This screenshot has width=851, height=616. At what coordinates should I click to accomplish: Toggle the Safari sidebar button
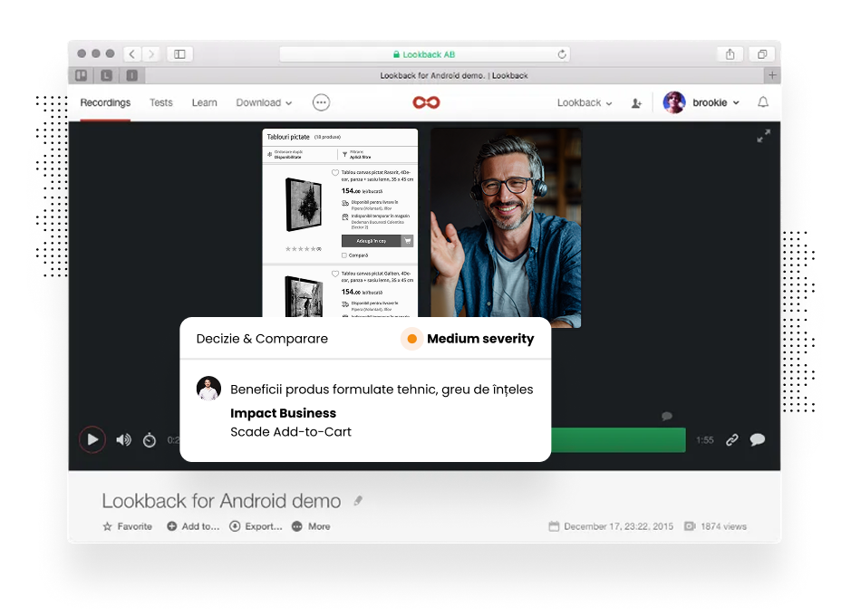[179, 54]
